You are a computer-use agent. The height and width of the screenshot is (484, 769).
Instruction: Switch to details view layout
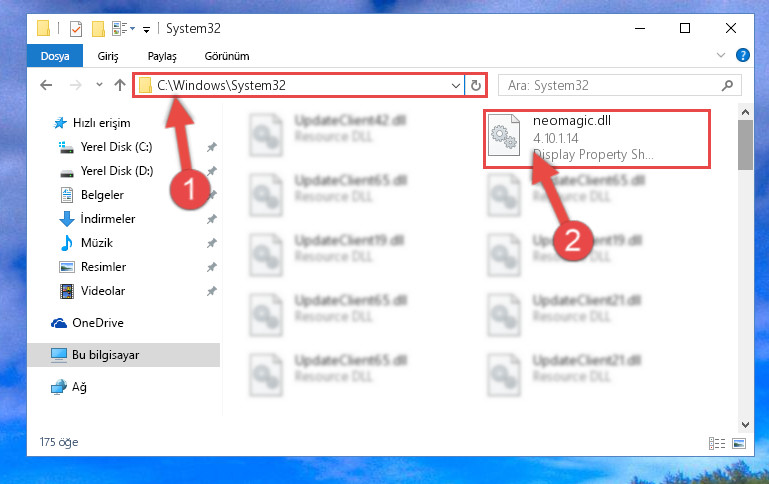click(717, 444)
